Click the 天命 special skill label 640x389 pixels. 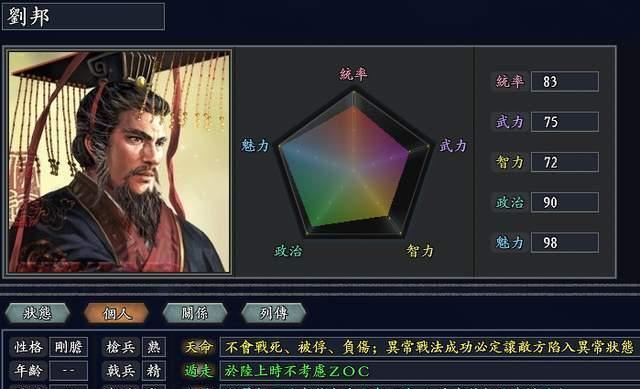point(198,347)
